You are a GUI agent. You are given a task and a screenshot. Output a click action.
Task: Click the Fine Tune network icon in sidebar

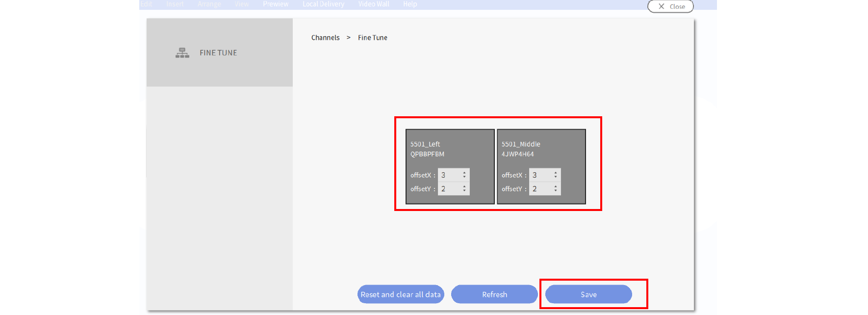tap(182, 53)
